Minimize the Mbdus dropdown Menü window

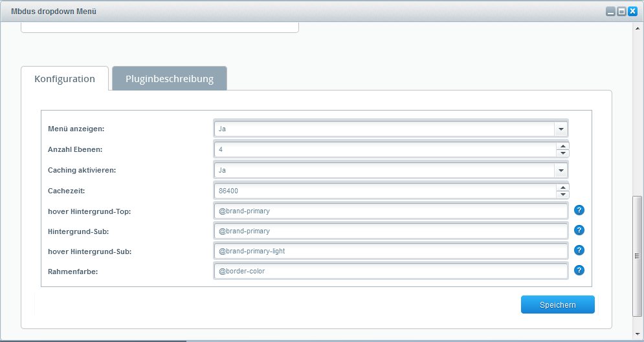pos(610,11)
